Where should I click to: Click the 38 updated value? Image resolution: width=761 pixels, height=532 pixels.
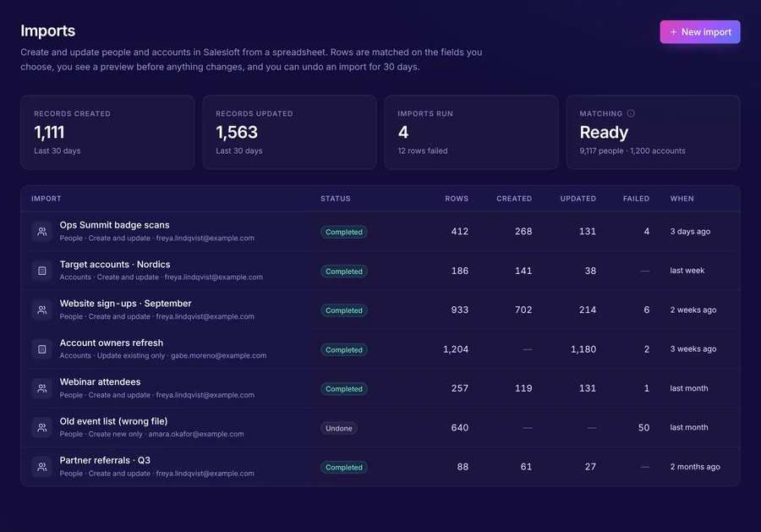[590, 271]
